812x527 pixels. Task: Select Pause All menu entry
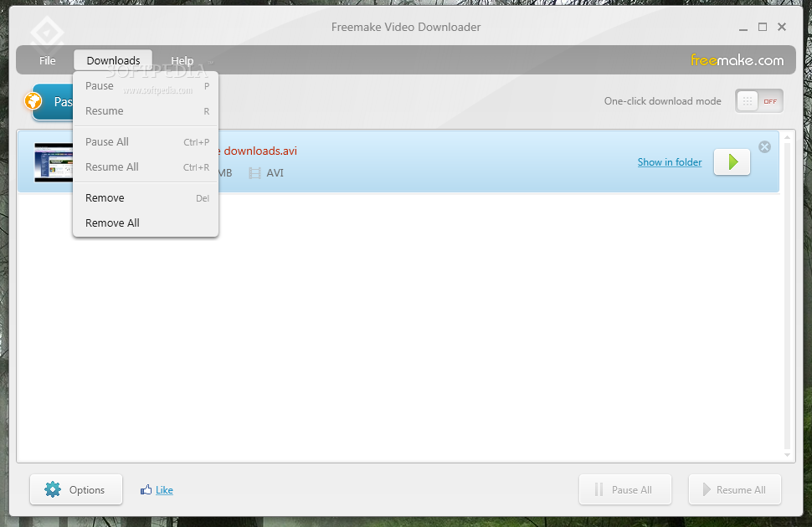pyautogui.click(x=146, y=142)
